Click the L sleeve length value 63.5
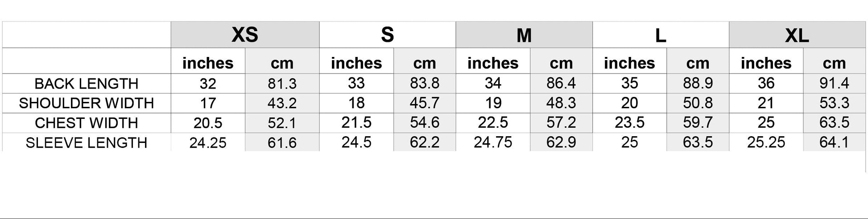Image resolution: width=868 pixels, height=219 pixels. pyautogui.click(x=698, y=142)
